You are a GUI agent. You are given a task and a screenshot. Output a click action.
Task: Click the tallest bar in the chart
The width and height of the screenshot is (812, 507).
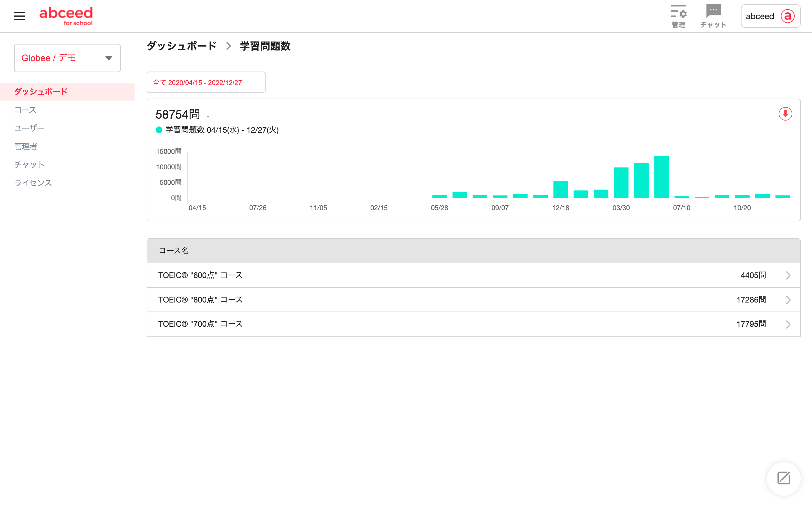[x=661, y=177]
